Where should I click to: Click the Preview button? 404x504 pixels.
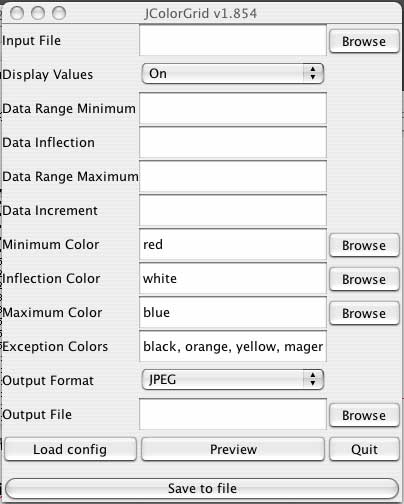(x=233, y=449)
